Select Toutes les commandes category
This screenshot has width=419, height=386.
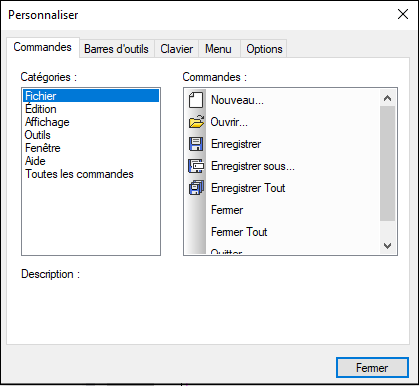[x=91, y=174]
